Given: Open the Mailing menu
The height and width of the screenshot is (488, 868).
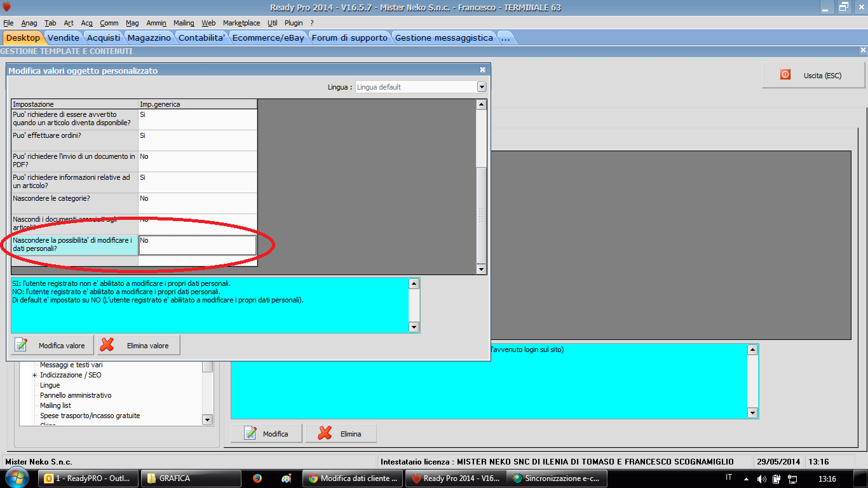Looking at the screenshot, I should (x=184, y=23).
